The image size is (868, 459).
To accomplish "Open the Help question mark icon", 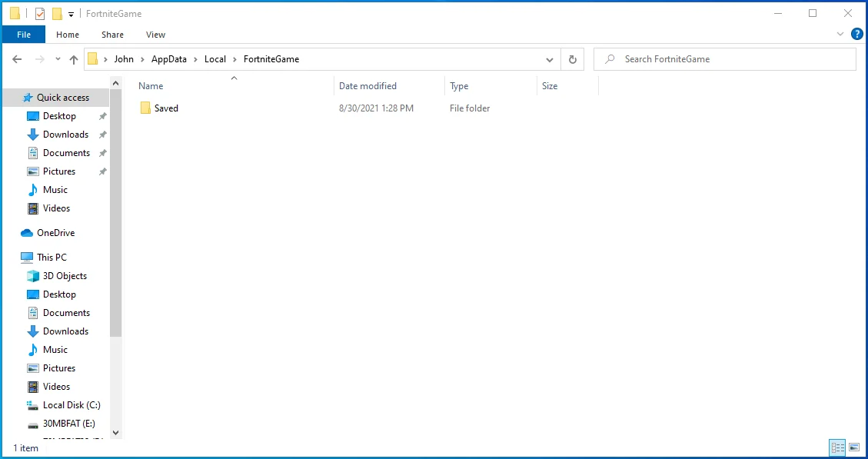I will (x=856, y=35).
